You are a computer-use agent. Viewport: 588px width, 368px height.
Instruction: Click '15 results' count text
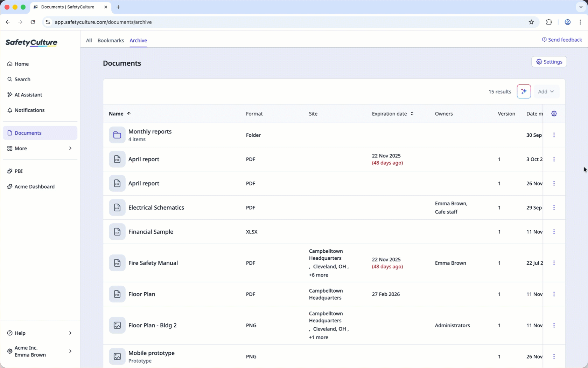(x=500, y=91)
